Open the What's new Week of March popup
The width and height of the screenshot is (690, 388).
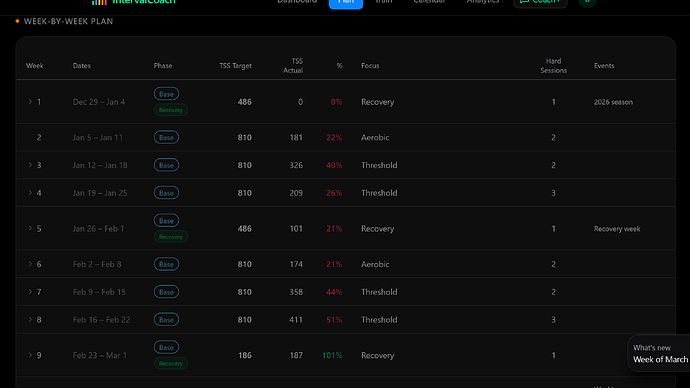coord(659,354)
